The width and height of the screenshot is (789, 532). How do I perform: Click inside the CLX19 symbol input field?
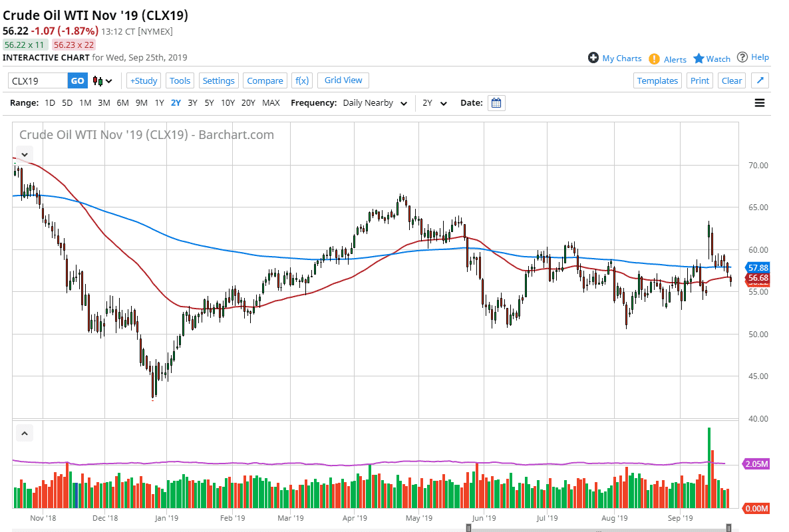(37, 80)
